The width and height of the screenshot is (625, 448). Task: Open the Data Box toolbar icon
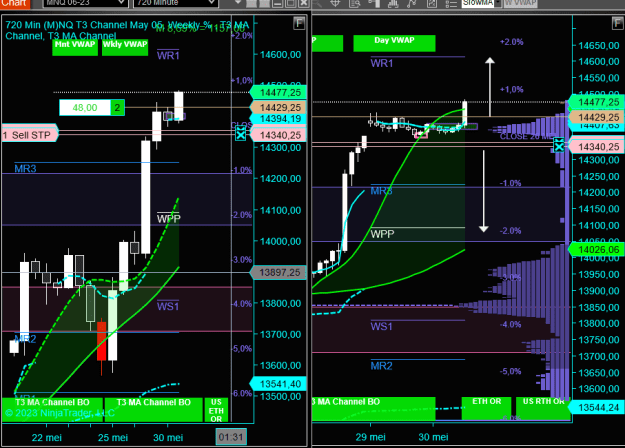(354, 3)
